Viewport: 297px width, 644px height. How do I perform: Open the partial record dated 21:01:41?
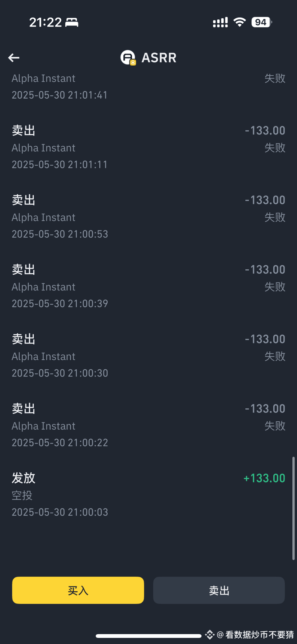click(148, 87)
